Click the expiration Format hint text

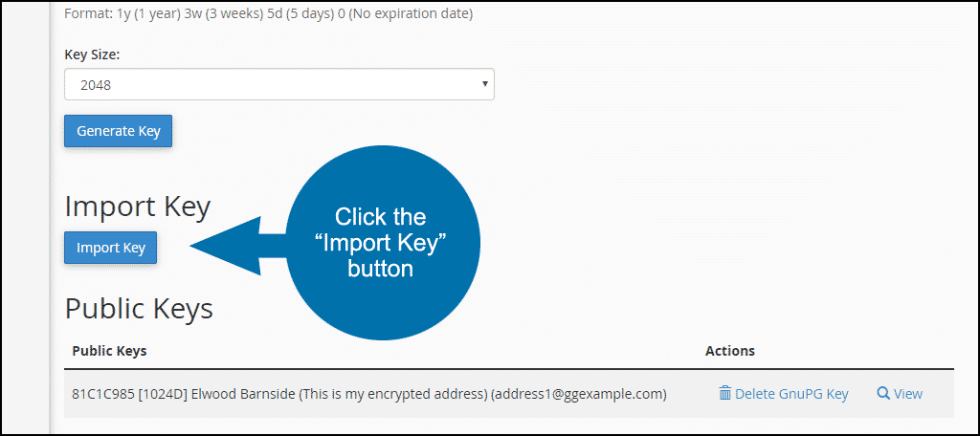269,13
